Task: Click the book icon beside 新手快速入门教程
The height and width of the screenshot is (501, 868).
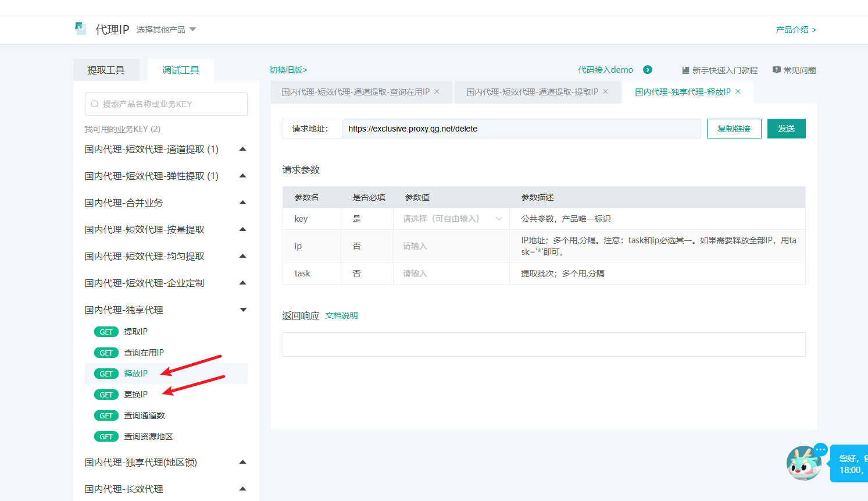Action: [x=685, y=70]
